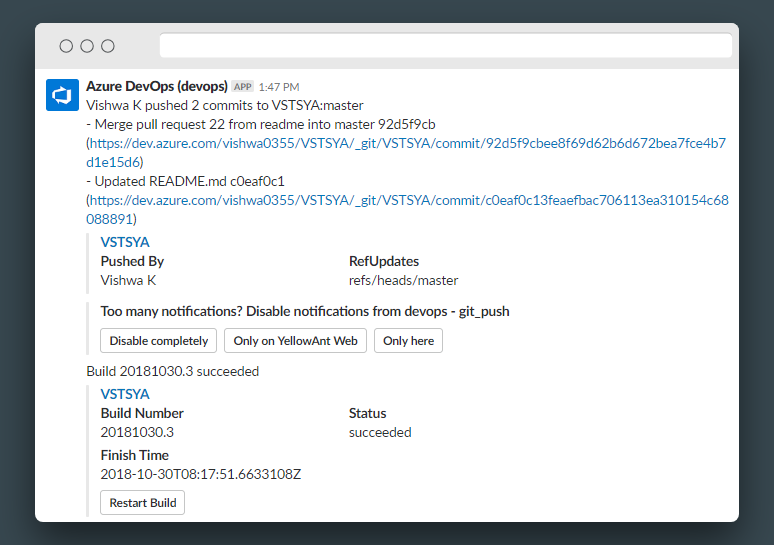The width and height of the screenshot is (774, 545).
Task: Click the 'Finish Time' field label
Action: (x=135, y=455)
